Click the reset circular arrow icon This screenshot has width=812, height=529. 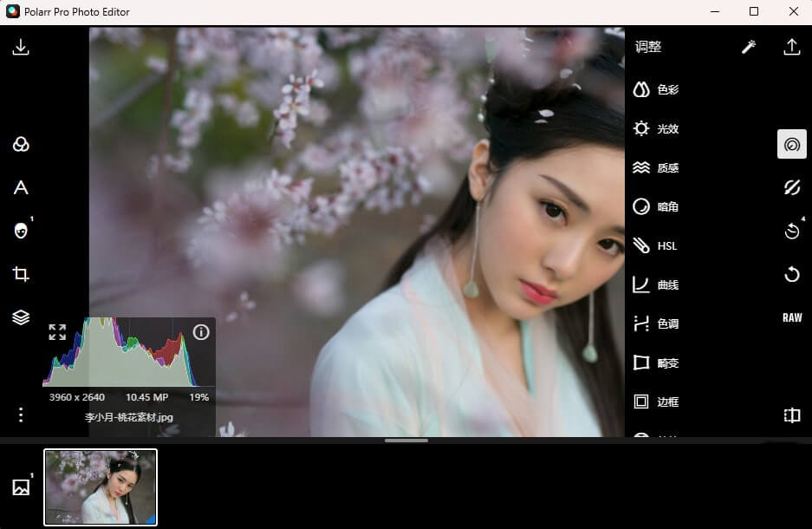pos(792,274)
